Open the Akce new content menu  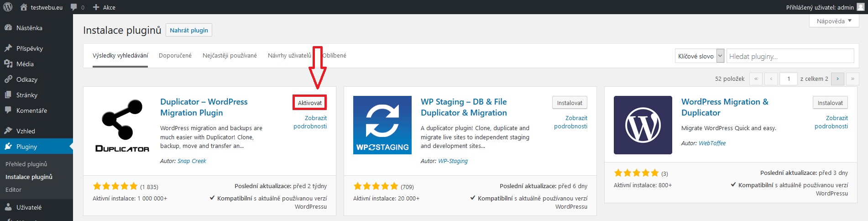[104, 7]
